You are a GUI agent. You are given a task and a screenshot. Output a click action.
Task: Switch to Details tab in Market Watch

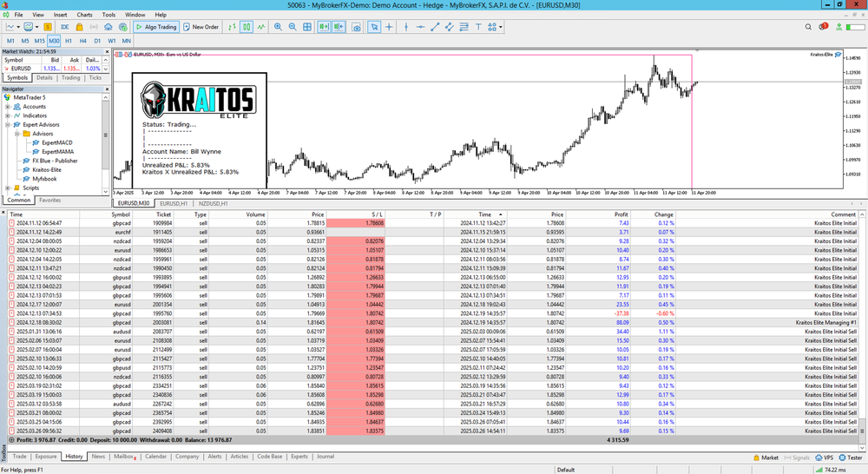coord(44,78)
